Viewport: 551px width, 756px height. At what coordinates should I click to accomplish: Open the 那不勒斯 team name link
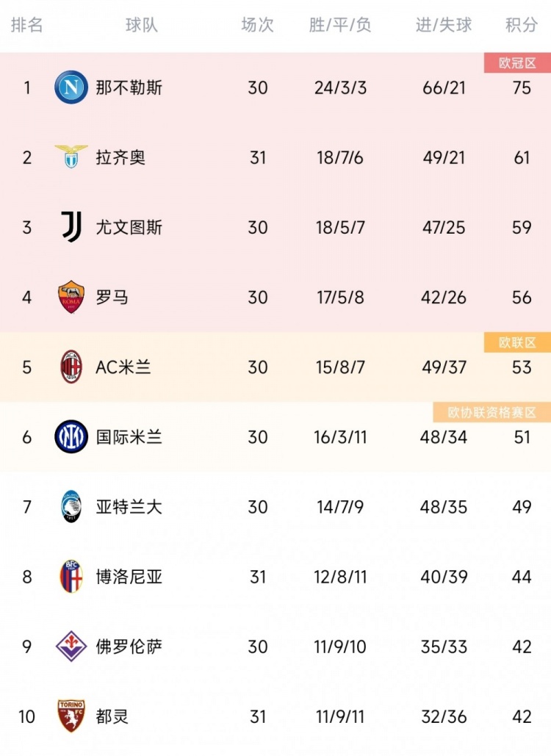point(129,88)
